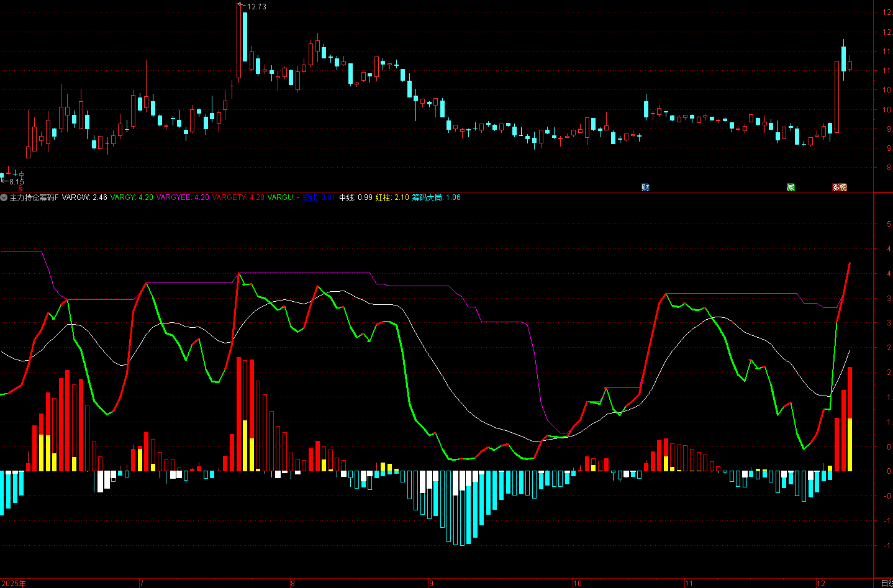Click the VARGW: 2.46 value label
Screen dimensions: 893x588
(84, 197)
